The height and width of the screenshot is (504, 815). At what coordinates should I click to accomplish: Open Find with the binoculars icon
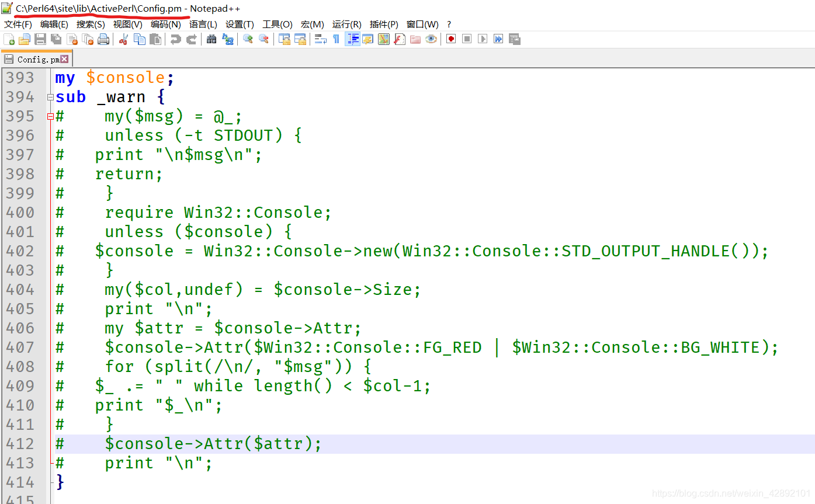[x=211, y=39]
